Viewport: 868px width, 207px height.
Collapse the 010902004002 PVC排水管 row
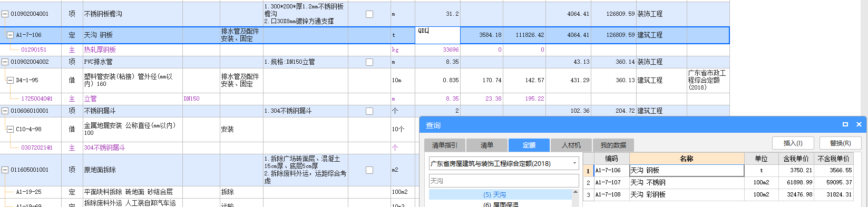[5, 62]
